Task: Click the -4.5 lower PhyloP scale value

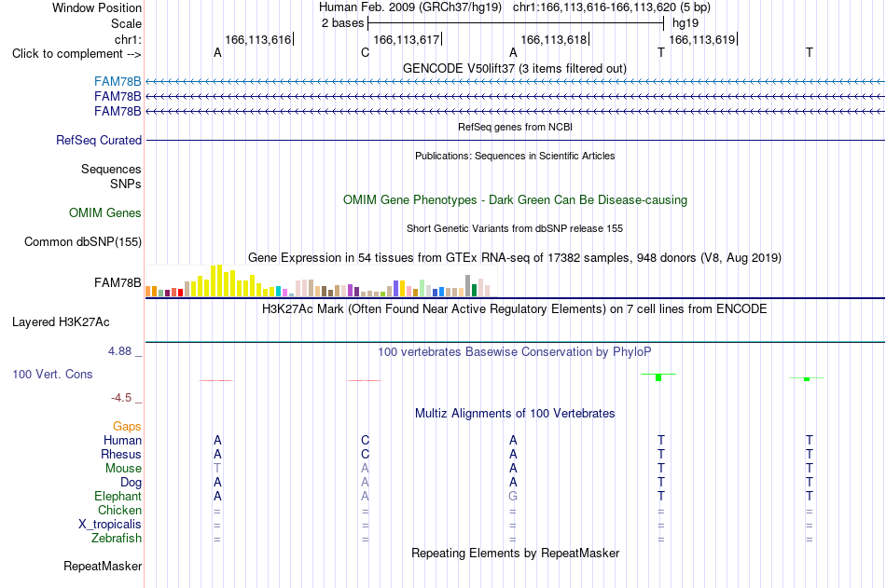Action: (x=121, y=398)
